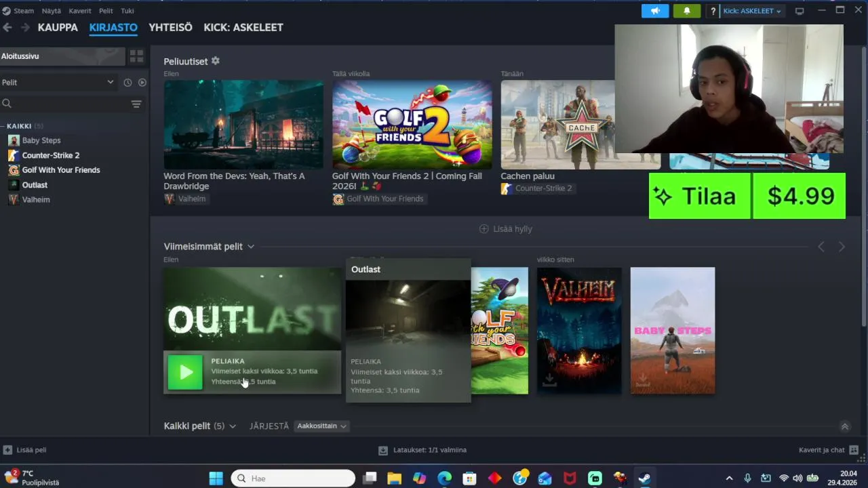Click the forward navigation arrow
This screenshot has height=488, width=868.
click(25, 27)
